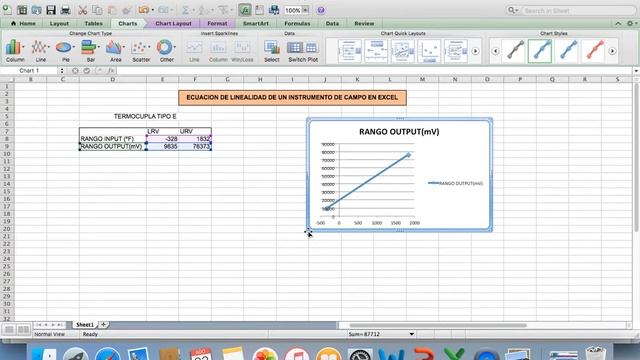Viewport: 640px width, 360px height.
Task: Open search options magnifier dropdown
Action: 512,10
